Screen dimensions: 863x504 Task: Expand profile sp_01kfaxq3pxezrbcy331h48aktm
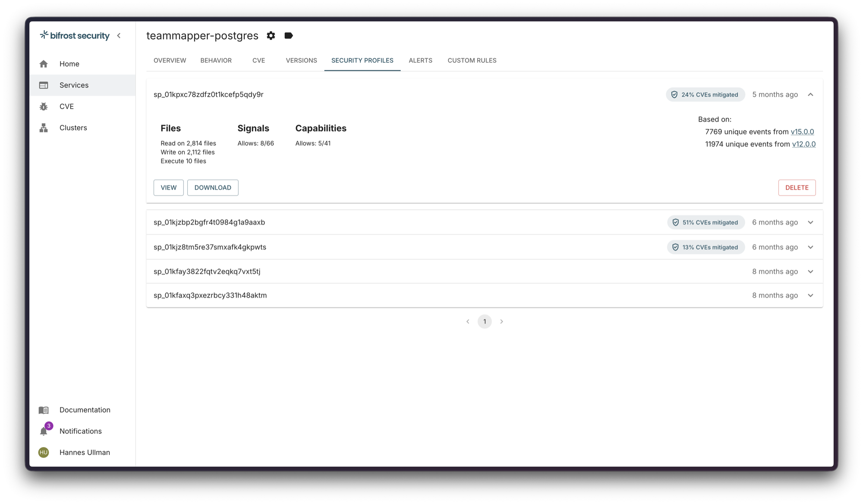tap(811, 296)
